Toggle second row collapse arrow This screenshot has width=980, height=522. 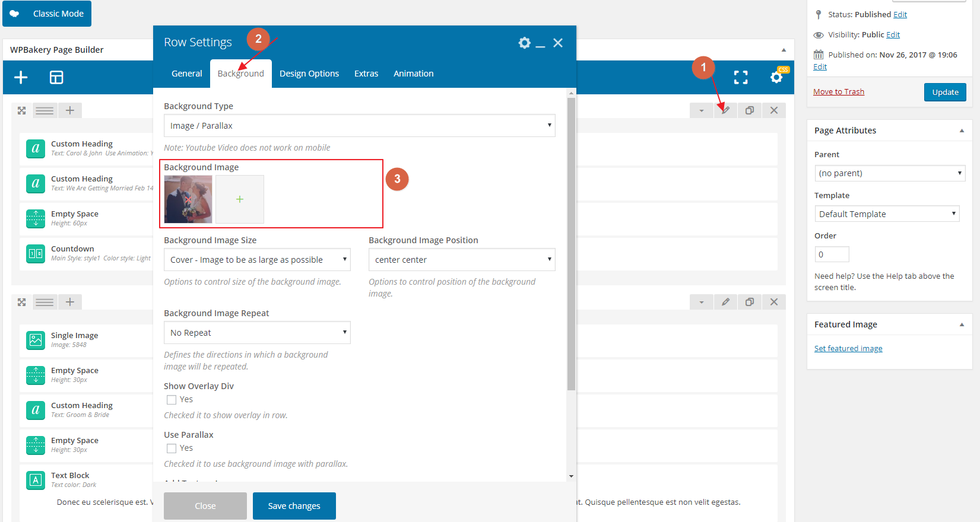click(x=702, y=302)
